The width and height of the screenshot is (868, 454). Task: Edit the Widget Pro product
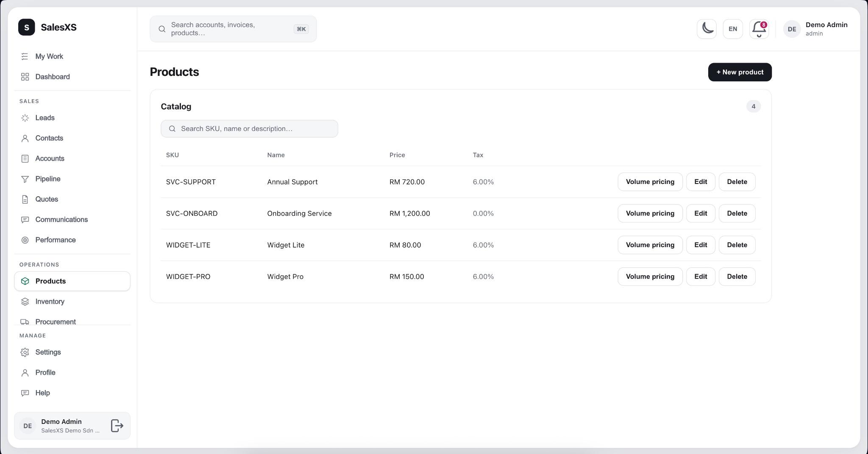pos(701,276)
